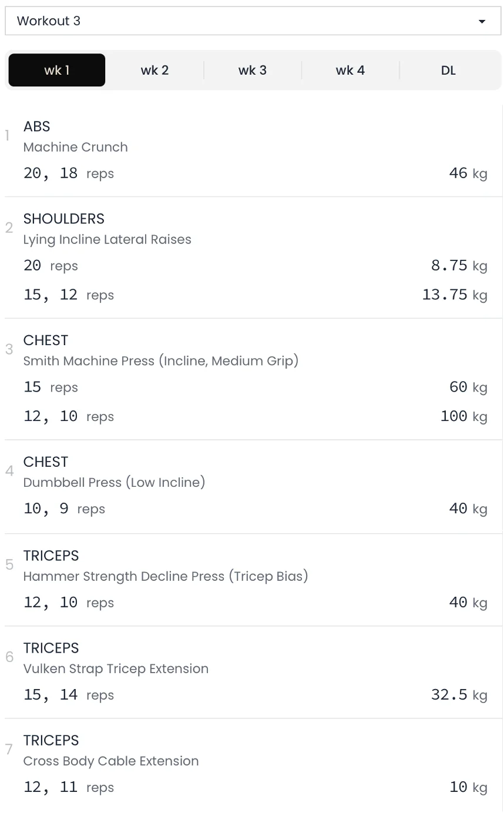
Task: Click the 46 kg weight value
Action: [x=468, y=173]
